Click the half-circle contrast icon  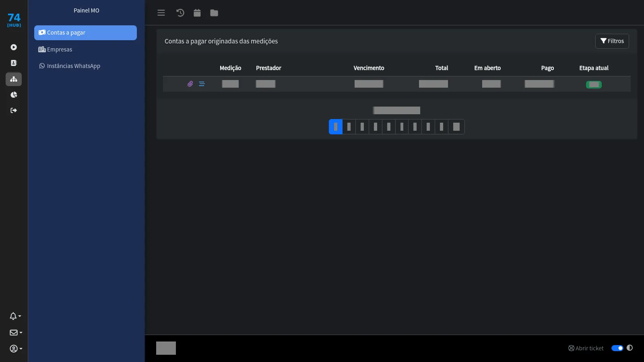630,348
